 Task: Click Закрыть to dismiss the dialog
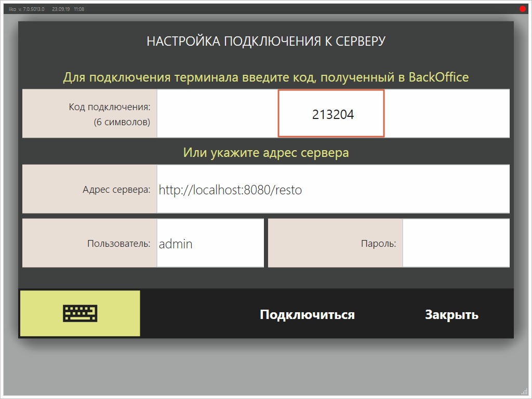(x=452, y=314)
